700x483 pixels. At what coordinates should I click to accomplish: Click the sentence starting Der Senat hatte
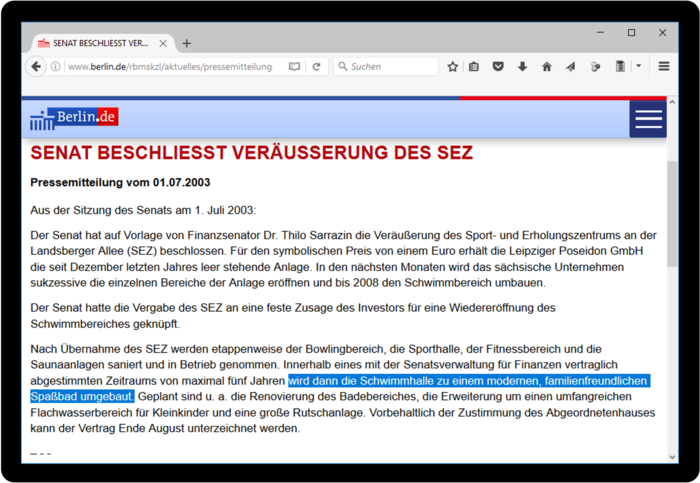tap(293, 316)
